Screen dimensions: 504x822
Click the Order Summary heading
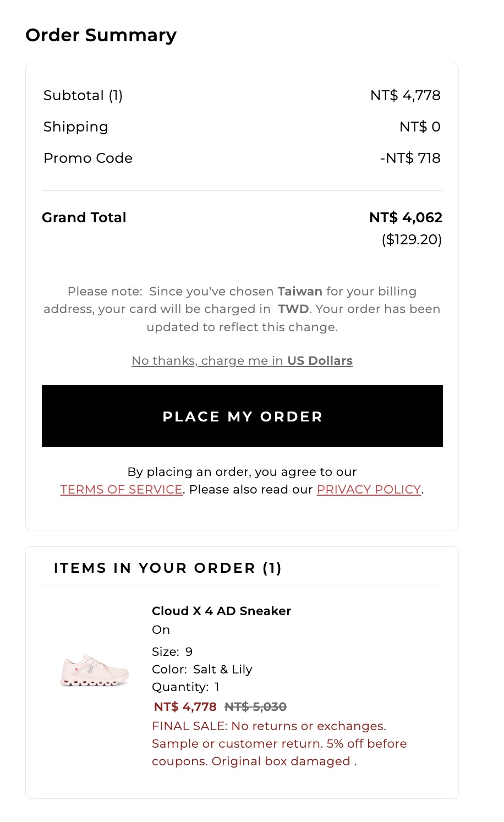click(101, 35)
